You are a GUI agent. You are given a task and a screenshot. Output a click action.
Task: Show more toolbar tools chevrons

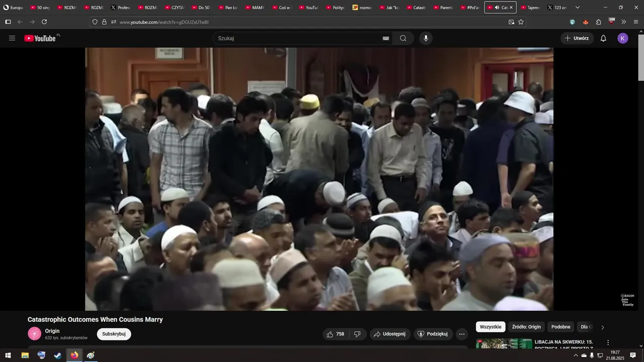tap(624, 22)
